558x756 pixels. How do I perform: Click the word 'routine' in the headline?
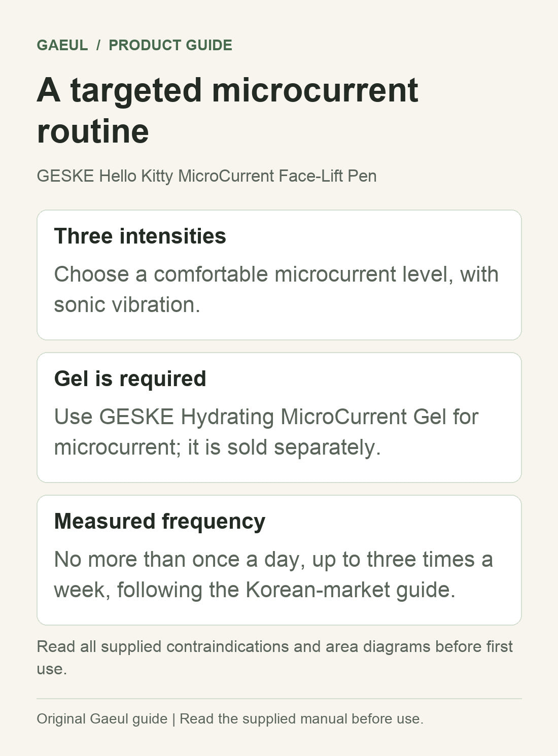tap(93, 131)
